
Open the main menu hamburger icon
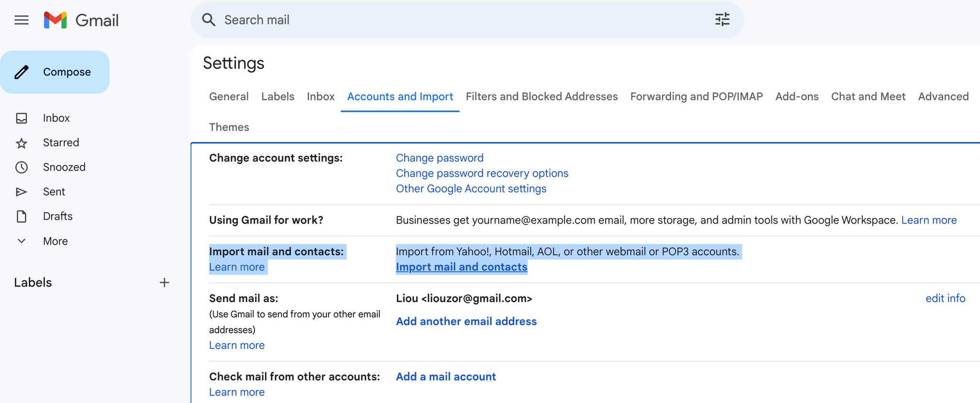[22, 20]
